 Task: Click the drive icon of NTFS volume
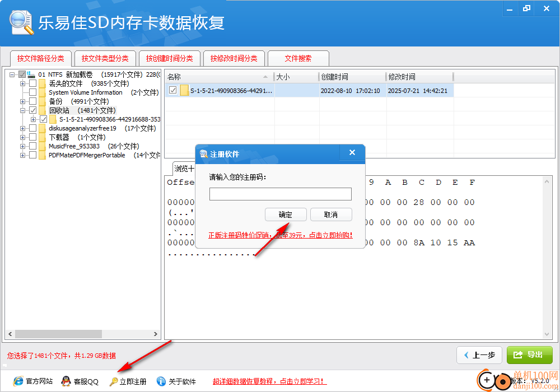(x=31, y=74)
